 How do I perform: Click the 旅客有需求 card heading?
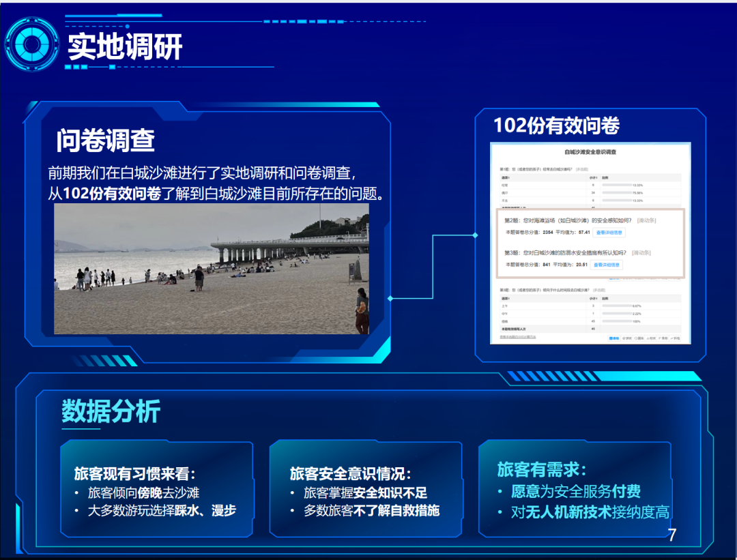[x=541, y=469]
